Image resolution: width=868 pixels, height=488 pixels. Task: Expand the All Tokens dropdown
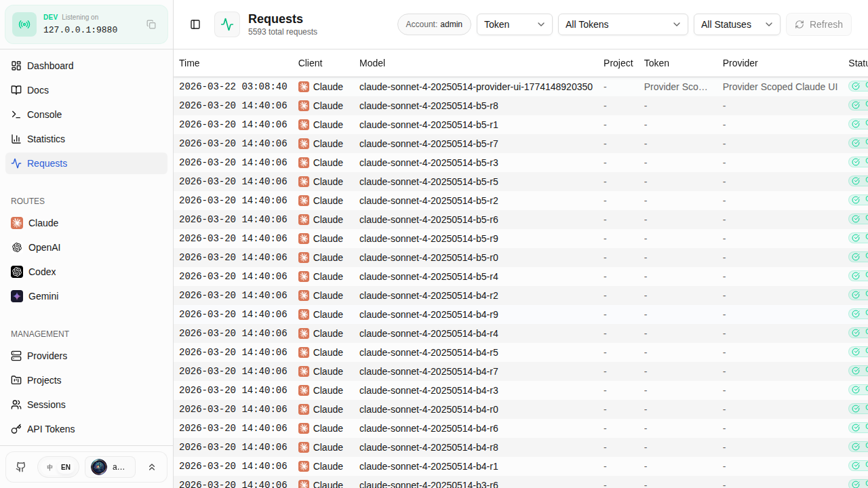[x=623, y=24]
